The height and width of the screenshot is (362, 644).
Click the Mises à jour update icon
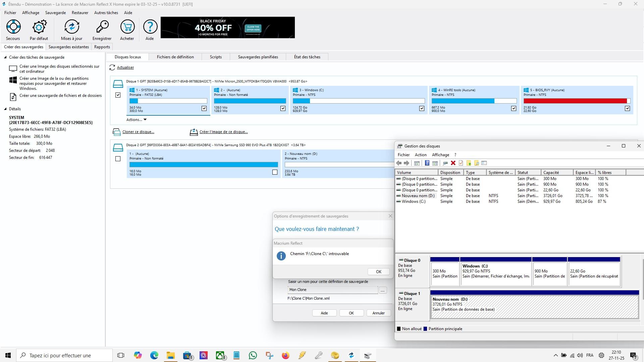click(71, 27)
